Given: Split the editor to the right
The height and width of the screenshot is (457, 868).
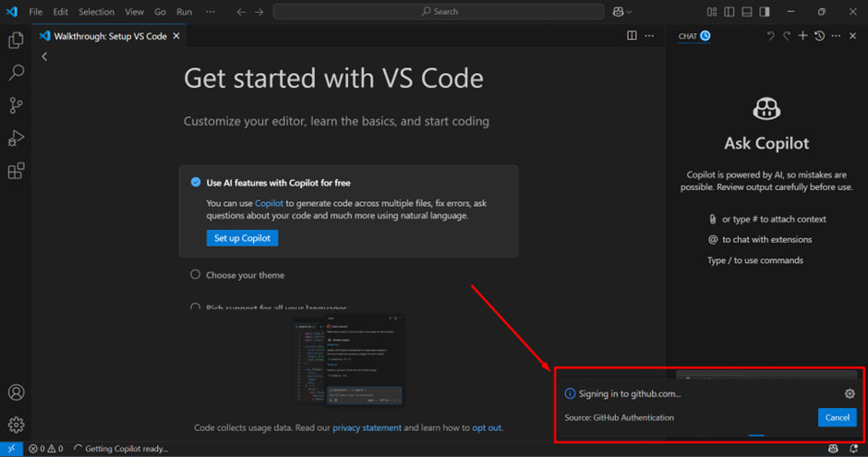Looking at the screenshot, I should pos(632,35).
